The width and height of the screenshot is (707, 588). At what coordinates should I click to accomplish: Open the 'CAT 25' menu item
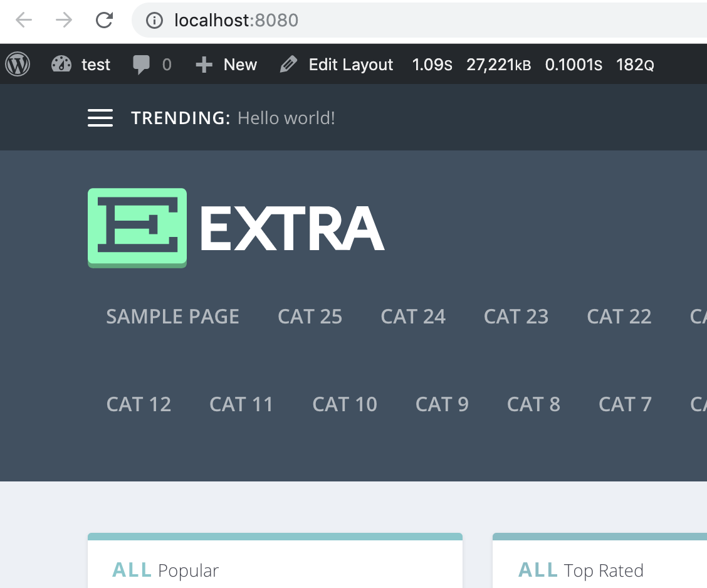pos(310,317)
